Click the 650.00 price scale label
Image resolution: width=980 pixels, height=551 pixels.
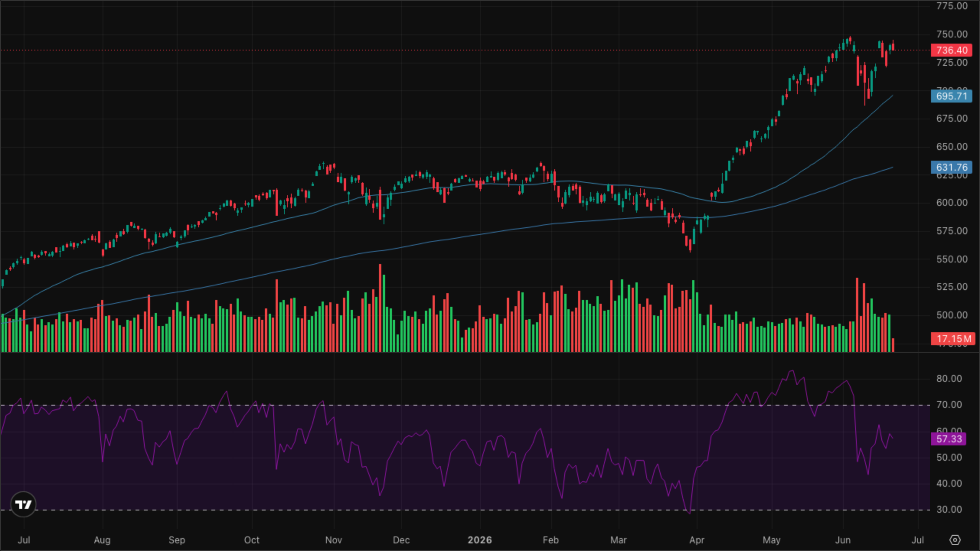pos(952,147)
